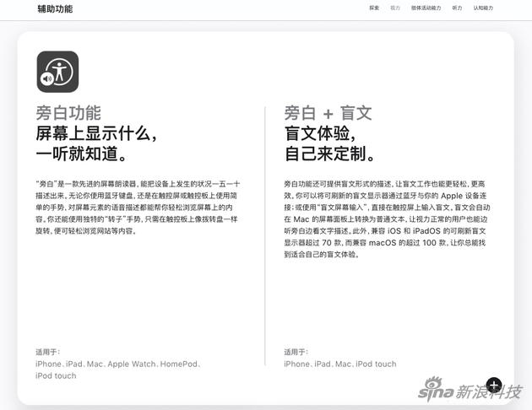Click the paragraph about refreshable braille displays
Image resolution: width=532 pixels, height=410 pixels.
point(387,218)
